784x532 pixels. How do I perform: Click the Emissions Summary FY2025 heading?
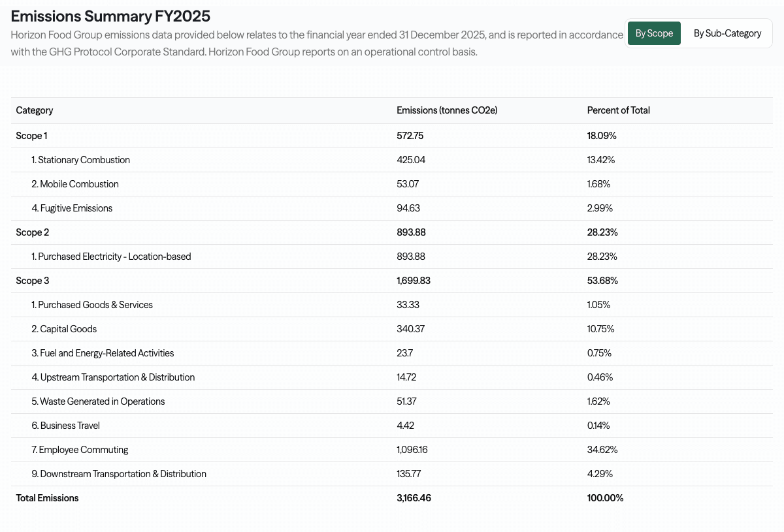point(110,16)
